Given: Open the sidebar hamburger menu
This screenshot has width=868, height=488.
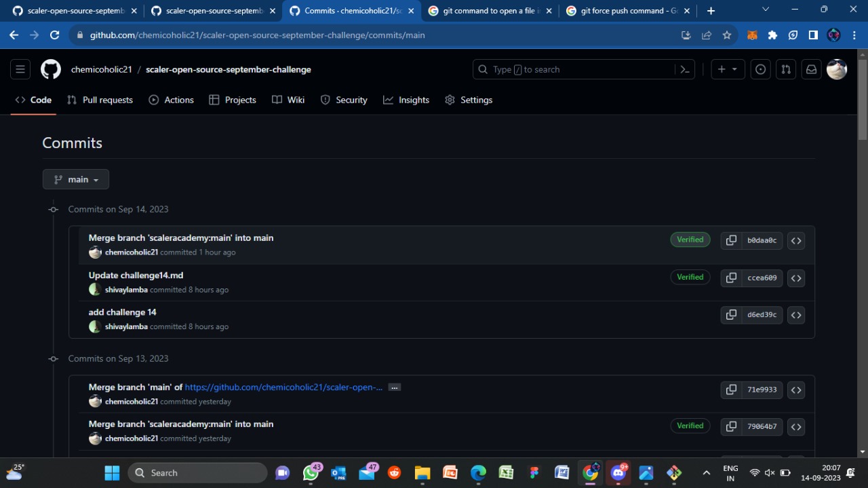Looking at the screenshot, I should 20,69.
